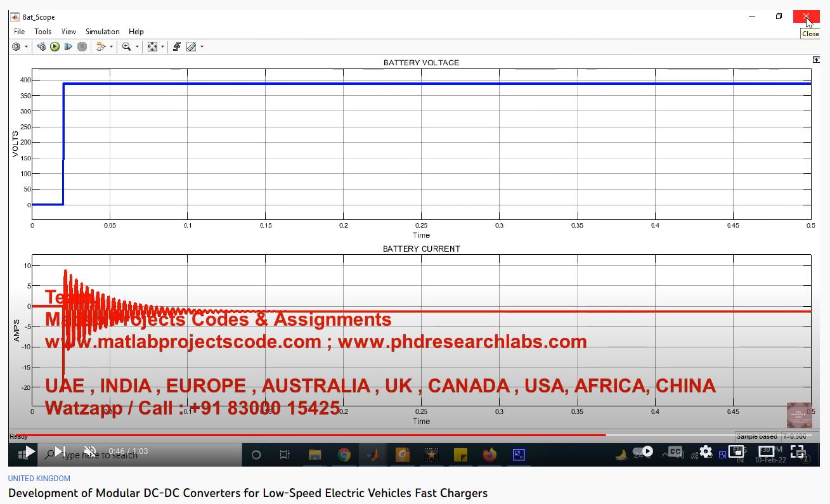Click the UNITED KINGDOM link
830x504 pixels.
tap(39, 479)
